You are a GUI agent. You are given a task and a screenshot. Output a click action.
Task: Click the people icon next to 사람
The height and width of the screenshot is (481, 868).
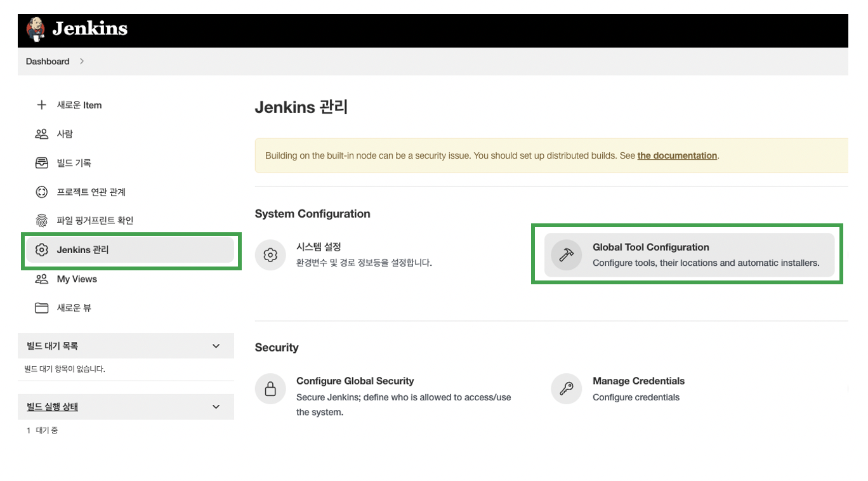pos(41,134)
